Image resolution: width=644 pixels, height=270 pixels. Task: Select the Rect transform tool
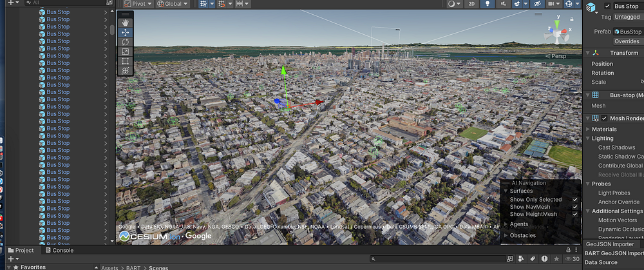click(125, 61)
